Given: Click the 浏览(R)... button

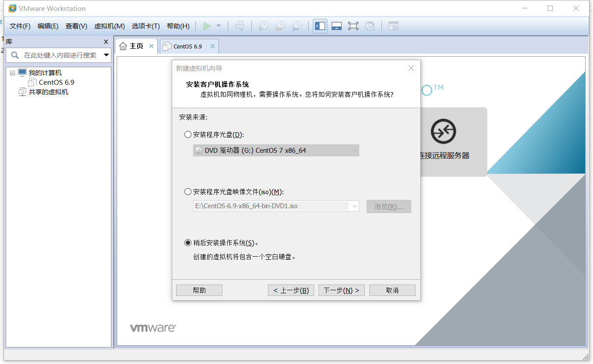Looking at the screenshot, I should (389, 206).
